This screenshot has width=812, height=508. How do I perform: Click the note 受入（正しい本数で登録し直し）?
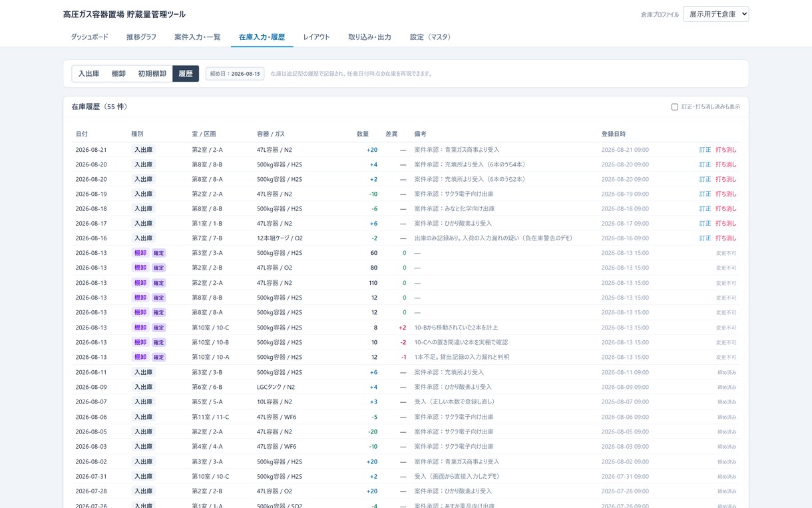pos(455,401)
